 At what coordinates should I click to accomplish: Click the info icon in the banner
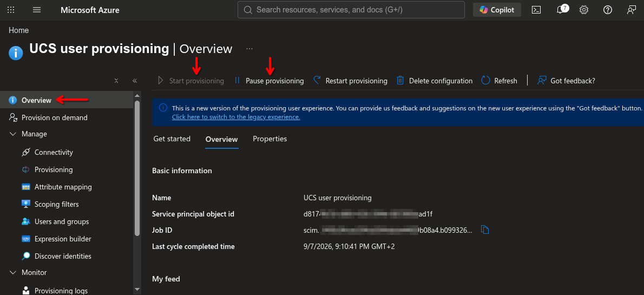(x=163, y=108)
